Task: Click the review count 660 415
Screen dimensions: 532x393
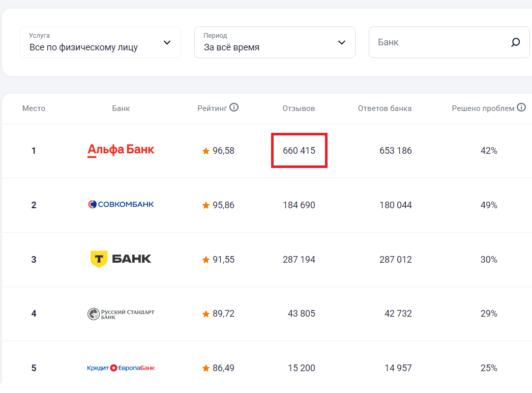Action: [x=299, y=151]
